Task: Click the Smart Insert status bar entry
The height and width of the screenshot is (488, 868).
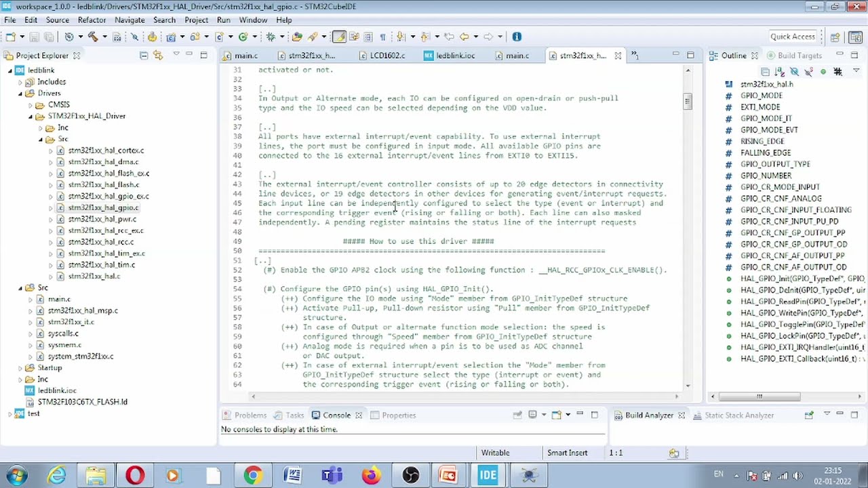Action: pyautogui.click(x=568, y=453)
